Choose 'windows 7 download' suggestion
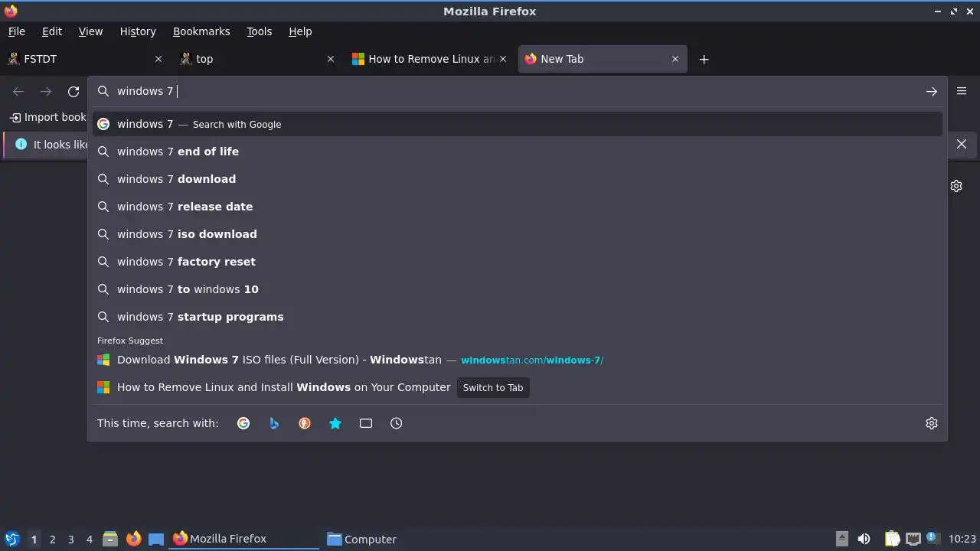The height and width of the screenshot is (551, 980). (x=518, y=179)
